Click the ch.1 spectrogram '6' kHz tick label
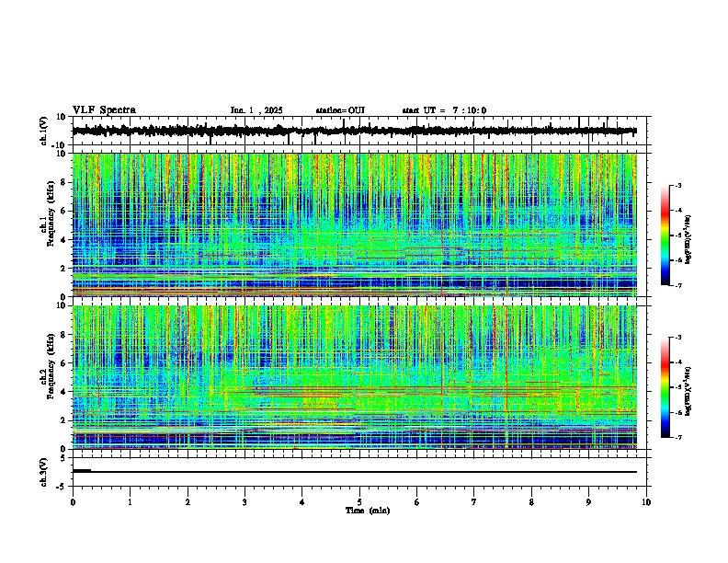 64,211
